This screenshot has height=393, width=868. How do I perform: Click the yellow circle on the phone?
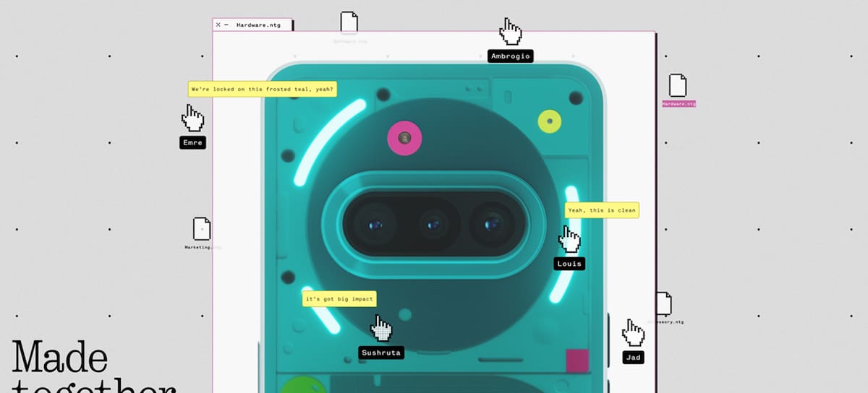[550, 121]
